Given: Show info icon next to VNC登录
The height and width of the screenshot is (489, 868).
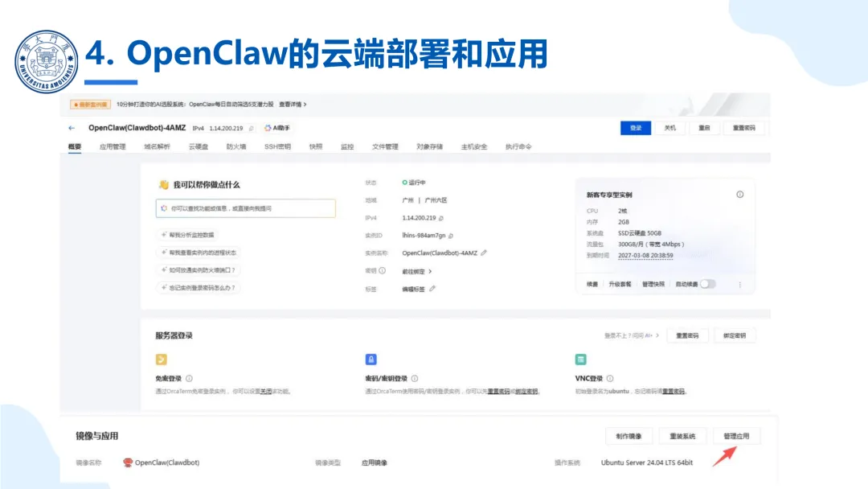Looking at the screenshot, I should [610, 379].
